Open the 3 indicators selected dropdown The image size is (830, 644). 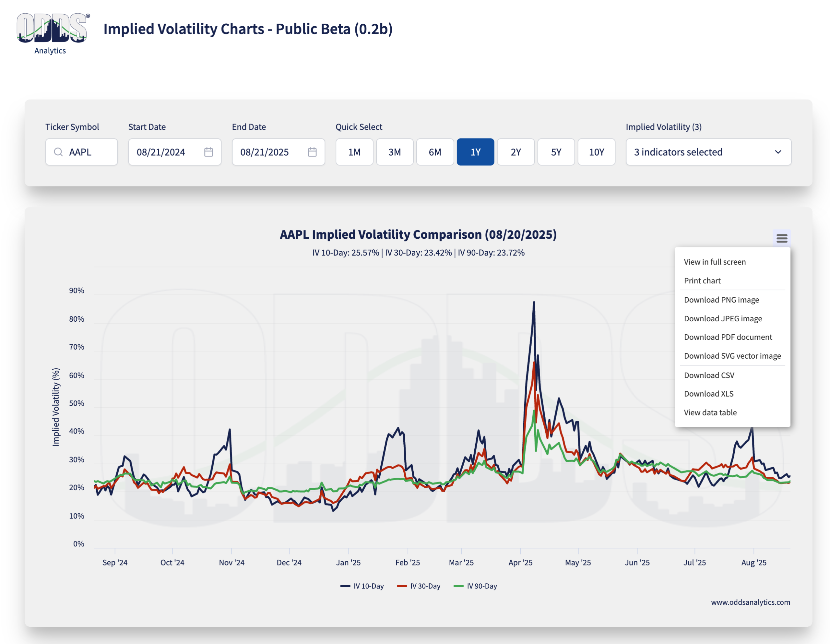point(708,152)
